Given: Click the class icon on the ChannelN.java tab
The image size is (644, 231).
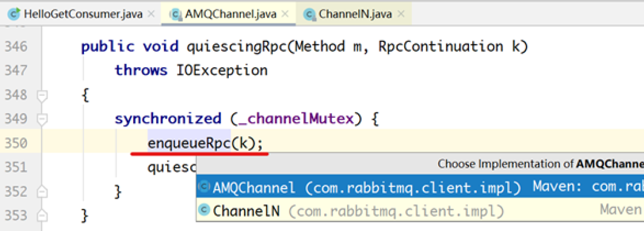Looking at the screenshot, I should click(x=310, y=14).
